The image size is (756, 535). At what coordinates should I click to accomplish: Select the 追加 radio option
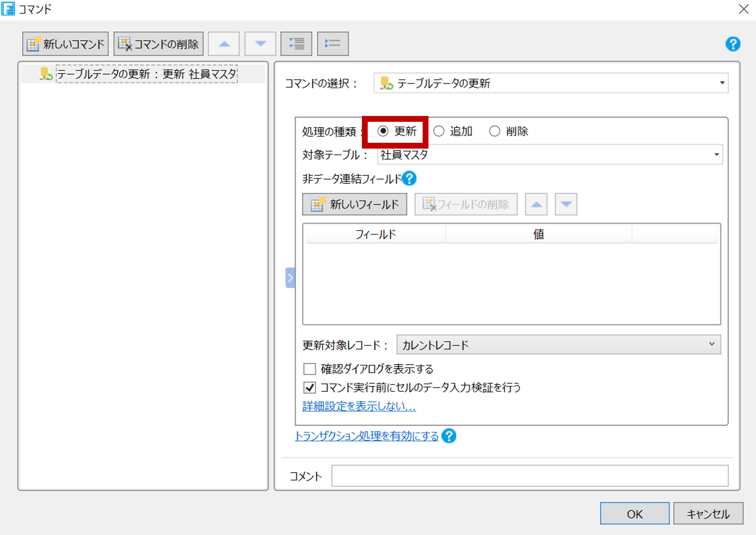(x=439, y=131)
